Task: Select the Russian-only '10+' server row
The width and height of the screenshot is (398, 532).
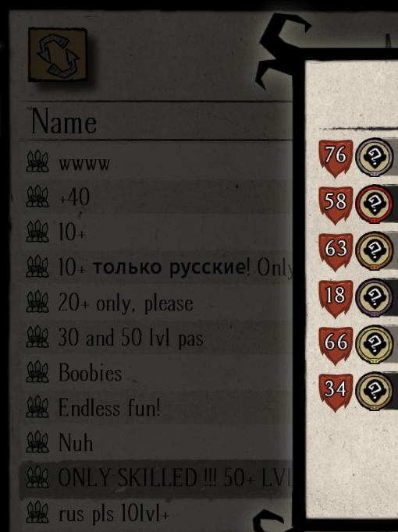Action: pyautogui.click(x=157, y=267)
